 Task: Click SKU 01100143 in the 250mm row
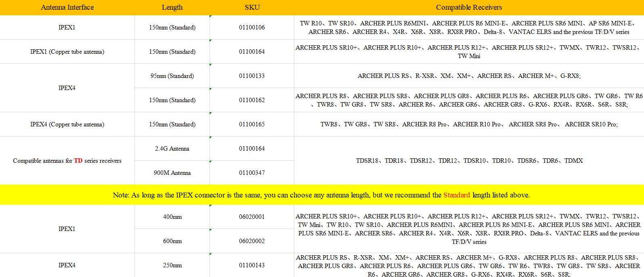(x=252, y=265)
